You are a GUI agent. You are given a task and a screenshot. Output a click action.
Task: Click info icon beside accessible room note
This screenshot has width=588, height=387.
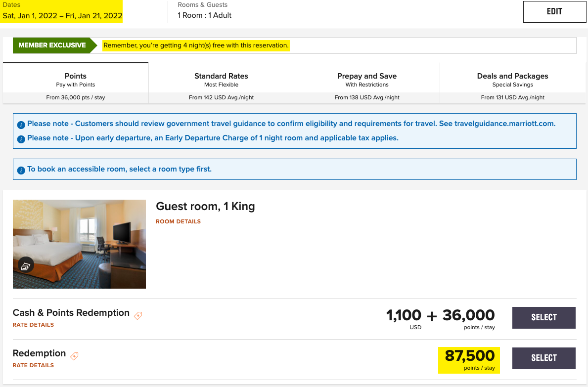[x=21, y=170]
